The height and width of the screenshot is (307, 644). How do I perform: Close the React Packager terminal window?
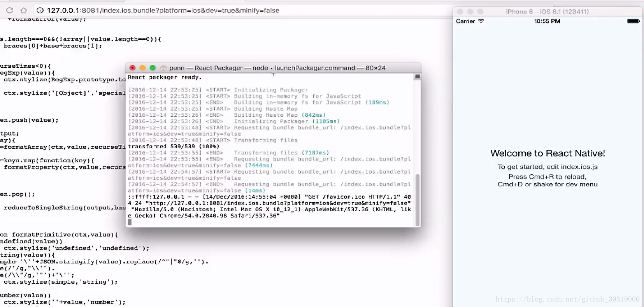click(x=132, y=68)
